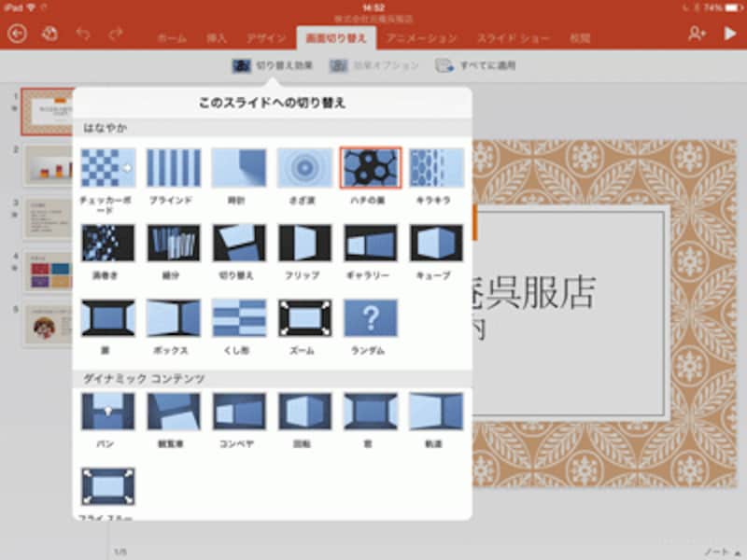Image resolution: width=747 pixels, height=560 pixels.
Task: Select the さざ波 ripple transition
Action: [x=305, y=168]
